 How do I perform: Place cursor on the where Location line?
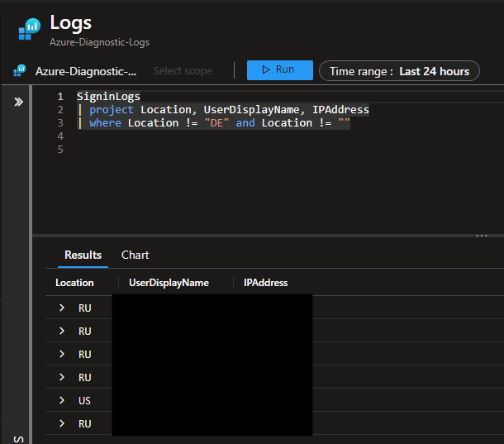point(213,123)
